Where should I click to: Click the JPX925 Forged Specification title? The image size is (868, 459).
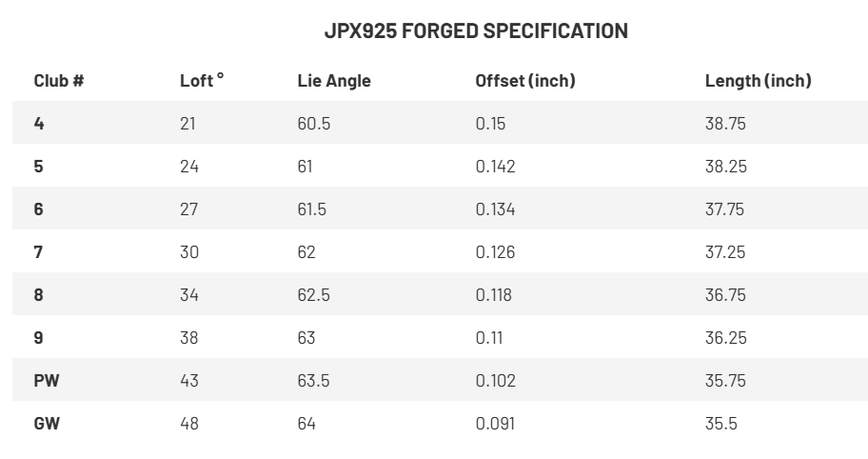[x=476, y=30]
